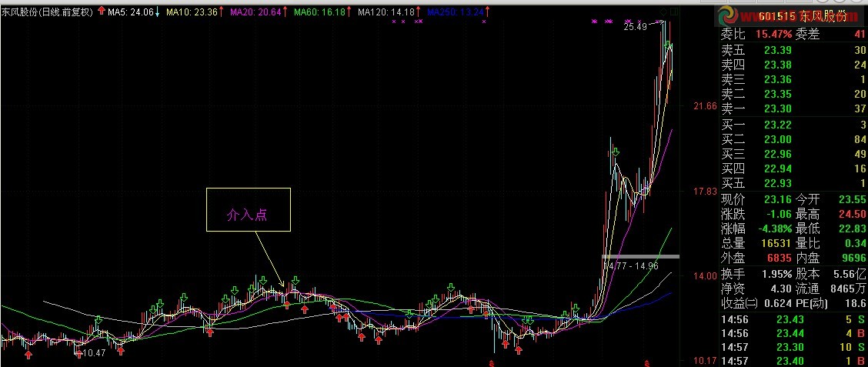
Task: Select the 买五 22.93 order row
Action: pyautogui.click(x=793, y=182)
